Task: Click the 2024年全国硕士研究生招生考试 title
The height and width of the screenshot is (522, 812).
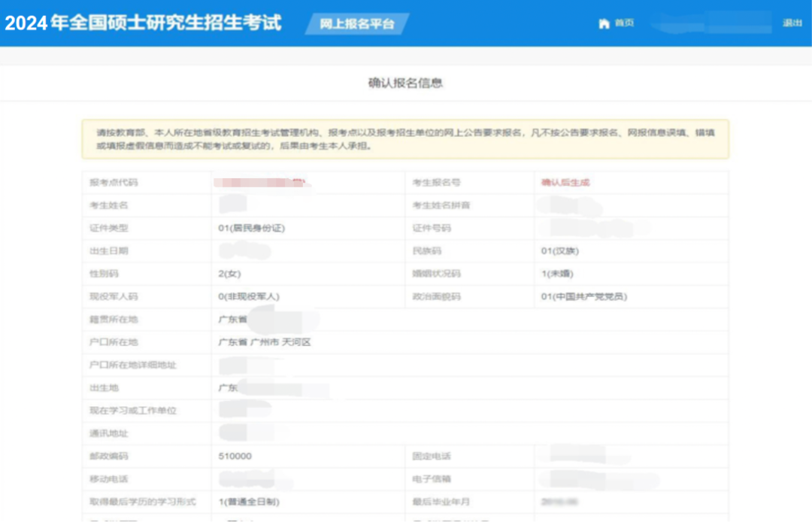Action: click(143, 23)
